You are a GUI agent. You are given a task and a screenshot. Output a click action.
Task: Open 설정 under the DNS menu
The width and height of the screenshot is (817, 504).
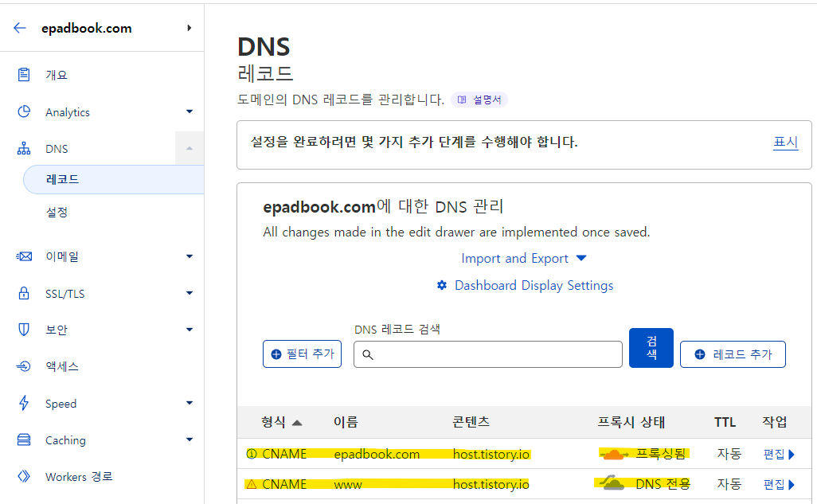click(57, 213)
